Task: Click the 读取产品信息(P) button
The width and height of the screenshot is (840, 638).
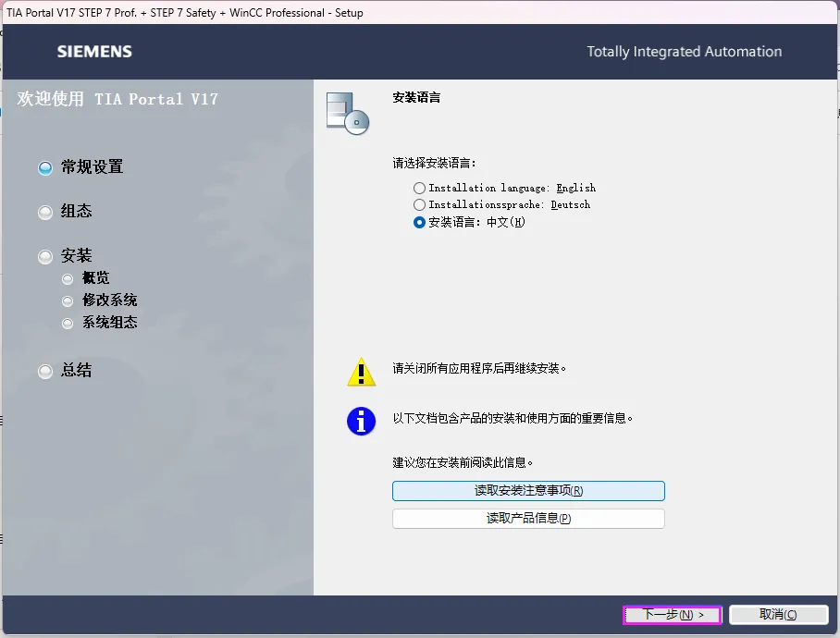Action: (x=528, y=518)
